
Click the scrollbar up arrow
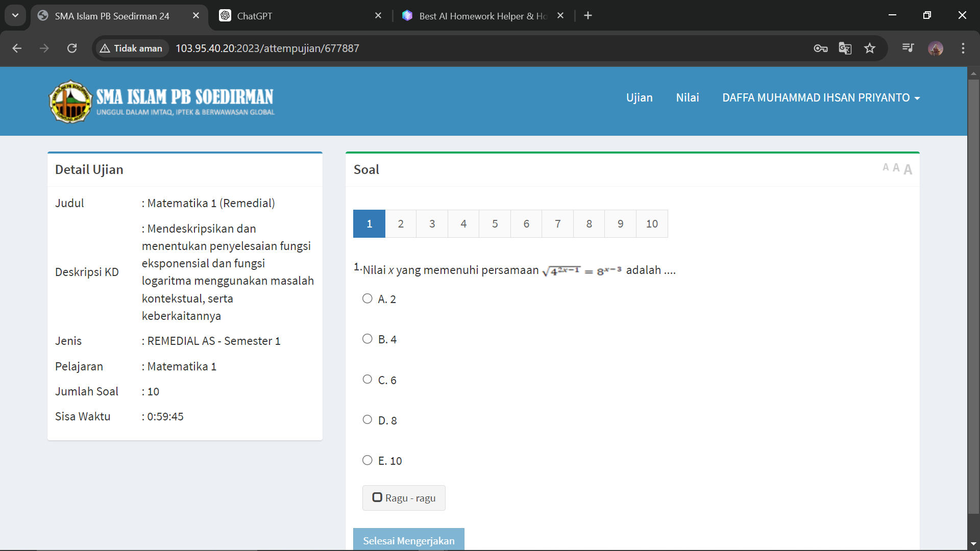[x=973, y=73]
